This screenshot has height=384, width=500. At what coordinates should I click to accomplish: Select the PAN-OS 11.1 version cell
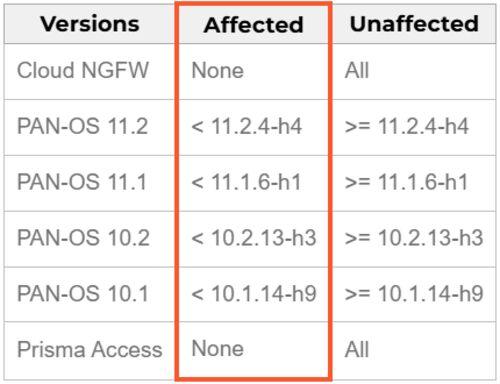pyautogui.click(x=82, y=182)
